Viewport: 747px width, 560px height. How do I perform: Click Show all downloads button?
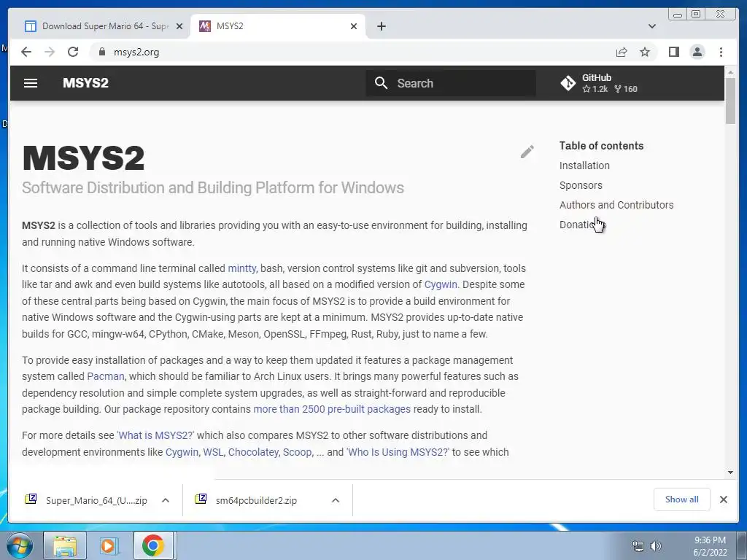(x=682, y=499)
